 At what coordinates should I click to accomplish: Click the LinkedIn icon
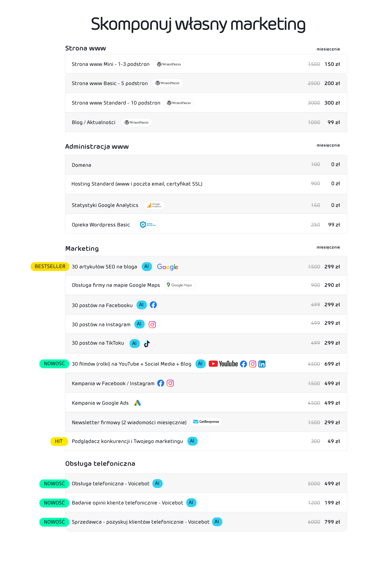262,364
